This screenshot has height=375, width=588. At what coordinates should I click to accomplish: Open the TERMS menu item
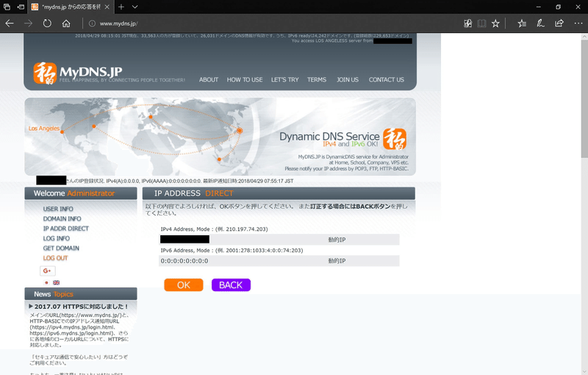pyautogui.click(x=317, y=79)
